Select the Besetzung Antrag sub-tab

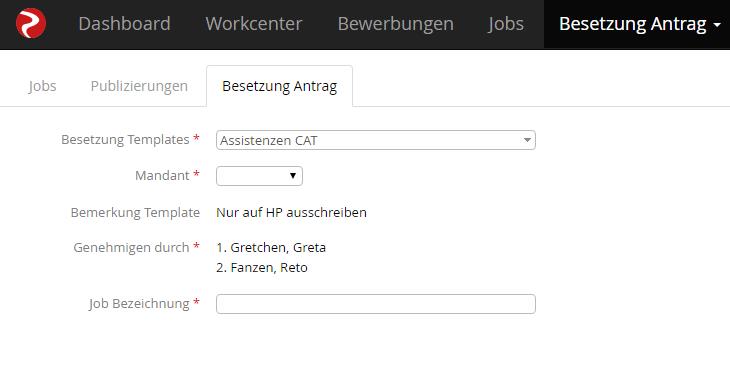click(279, 86)
